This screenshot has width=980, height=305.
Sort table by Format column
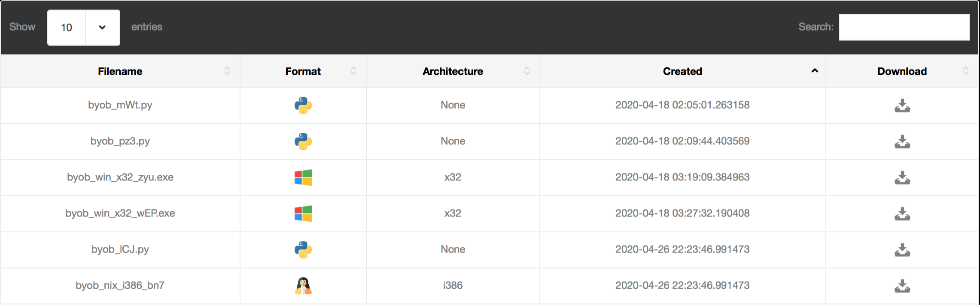303,71
